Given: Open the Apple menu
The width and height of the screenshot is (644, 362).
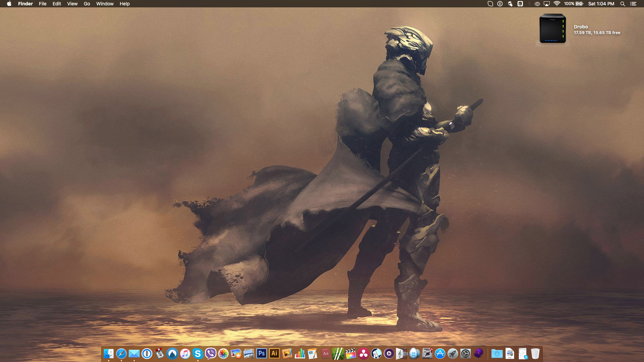Looking at the screenshot, I should pyautogui.click(x=9, y=4).
